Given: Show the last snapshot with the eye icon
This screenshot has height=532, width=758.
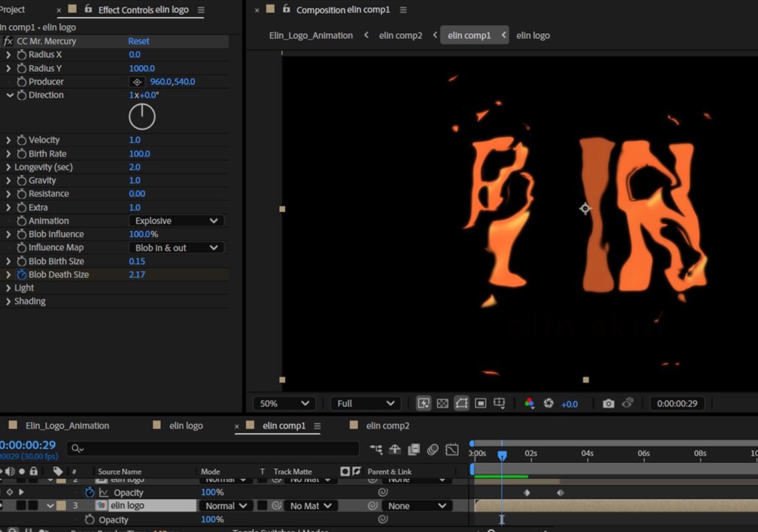Looking at the screenshot, I should click(x=627, y=403).
